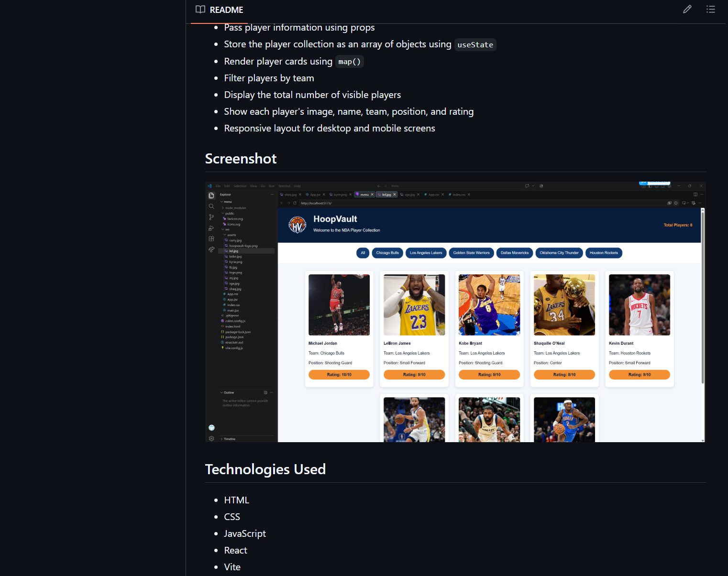This screenshot has height=576, width=728.
Task: Click the JavaScript list item
Action: pyautogui.click(x=245, y=533)
